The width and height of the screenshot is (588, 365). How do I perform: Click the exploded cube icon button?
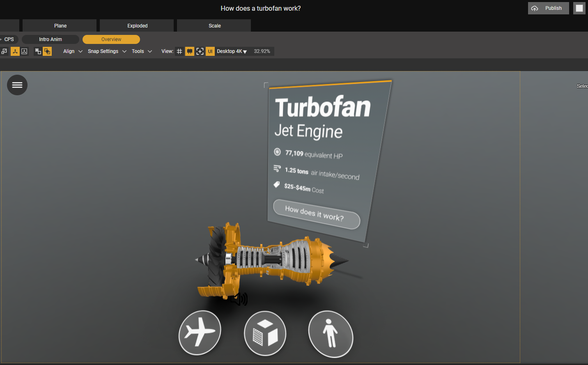pyautogui.click(x=265, y=333)
